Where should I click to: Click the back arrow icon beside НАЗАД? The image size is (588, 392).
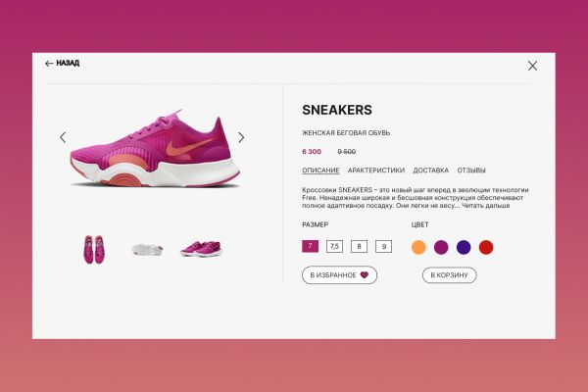(49, 64)
